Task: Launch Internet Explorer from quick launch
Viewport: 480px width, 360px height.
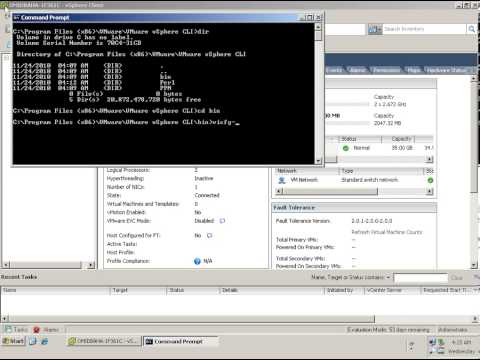Action: (44, 341)
